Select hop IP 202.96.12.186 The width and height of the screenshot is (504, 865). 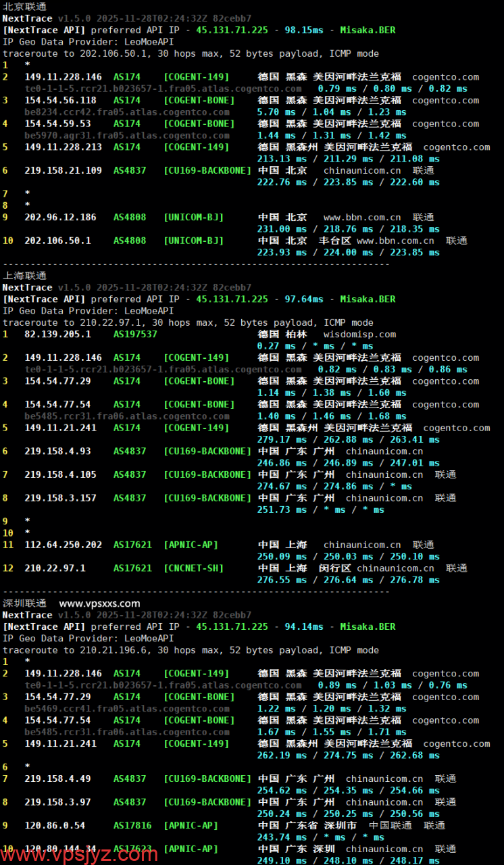[61, 218]
